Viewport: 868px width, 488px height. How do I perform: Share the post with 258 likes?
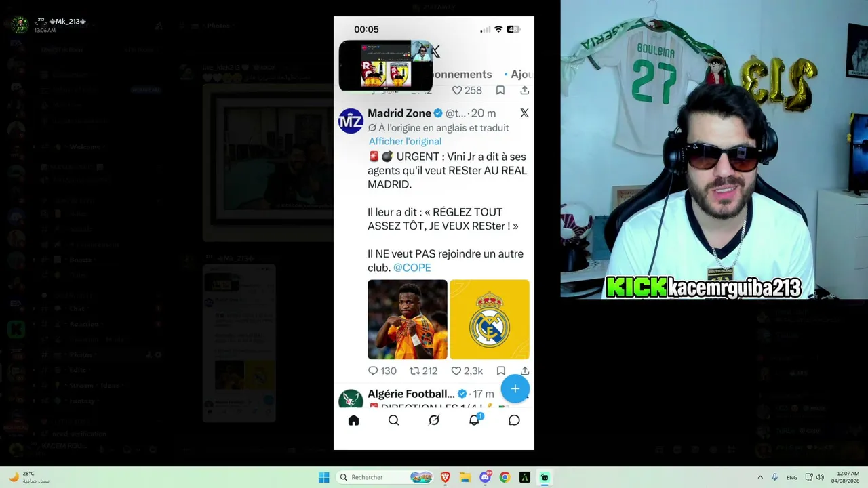524,90
